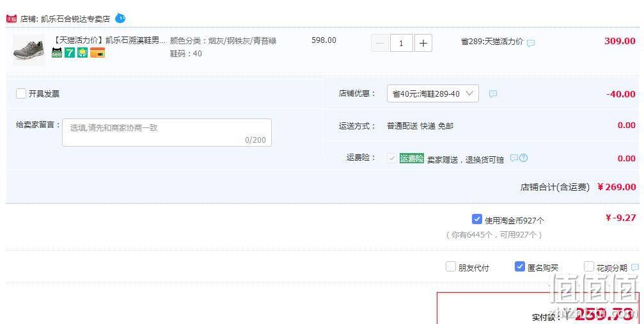Click the quantity input field showing 1
The width and height of the screenshot is (644, 324).
(x=401, y=43)
